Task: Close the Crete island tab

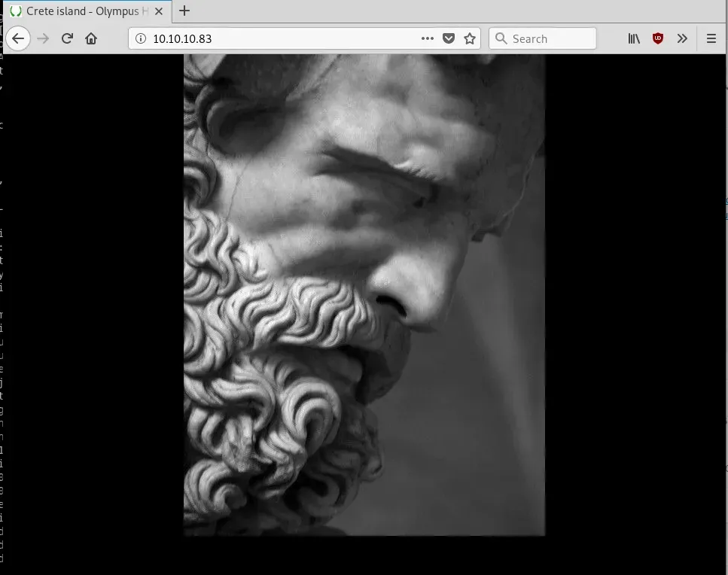Action: 160,11
